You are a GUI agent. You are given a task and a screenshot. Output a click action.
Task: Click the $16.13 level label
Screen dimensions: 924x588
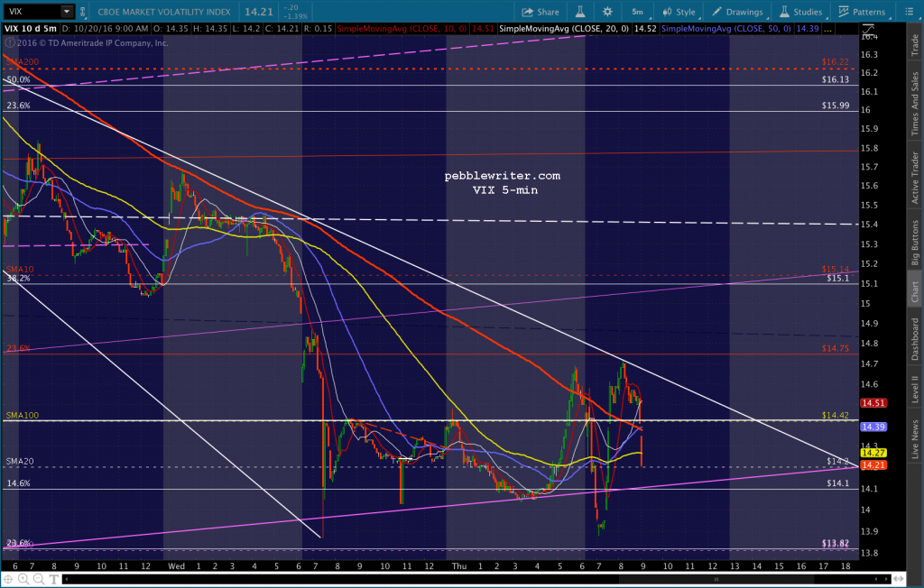836,79
